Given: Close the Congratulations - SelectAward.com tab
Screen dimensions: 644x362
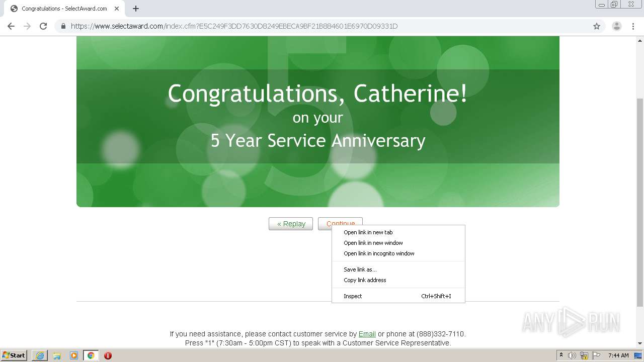Looking at the screenshot, I should click(x=117, y=9).
